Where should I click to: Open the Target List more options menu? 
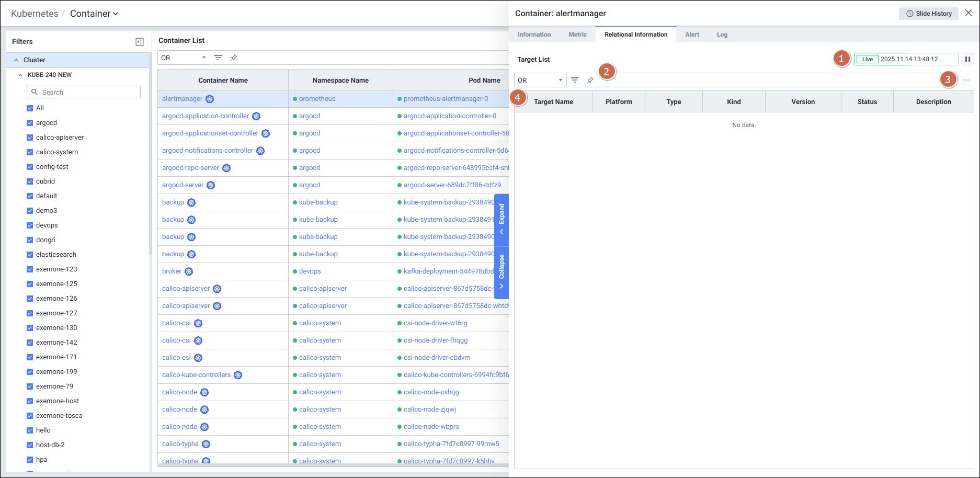pos(966,80)
